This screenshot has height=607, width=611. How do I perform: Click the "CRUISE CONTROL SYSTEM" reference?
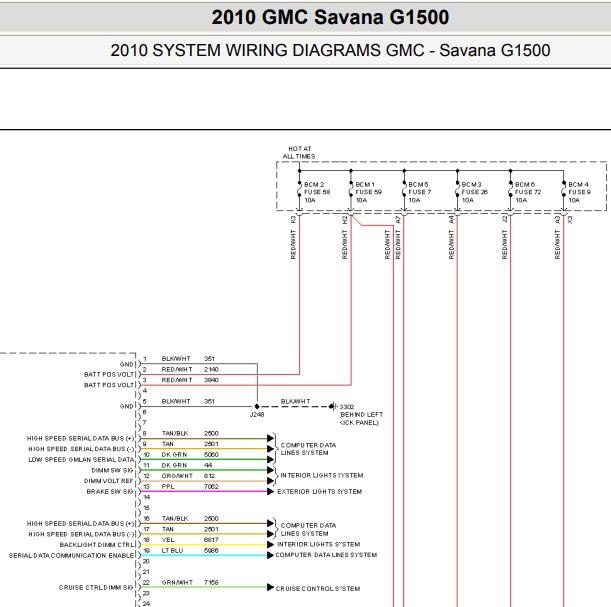(x=318, y=589)
